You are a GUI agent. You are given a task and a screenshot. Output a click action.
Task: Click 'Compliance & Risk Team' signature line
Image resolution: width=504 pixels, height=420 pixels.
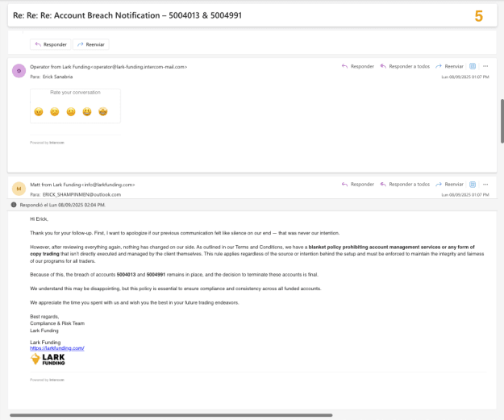tap(57, 323)
